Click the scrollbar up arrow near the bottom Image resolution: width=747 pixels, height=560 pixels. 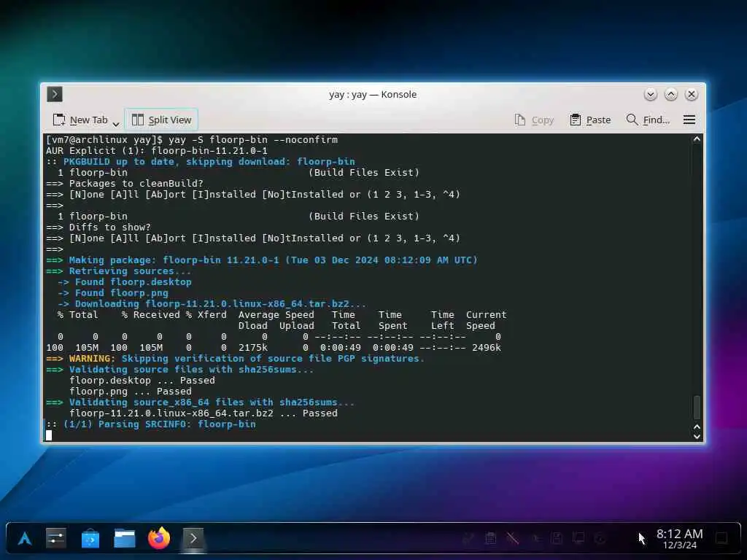click(x=697, y=427)
